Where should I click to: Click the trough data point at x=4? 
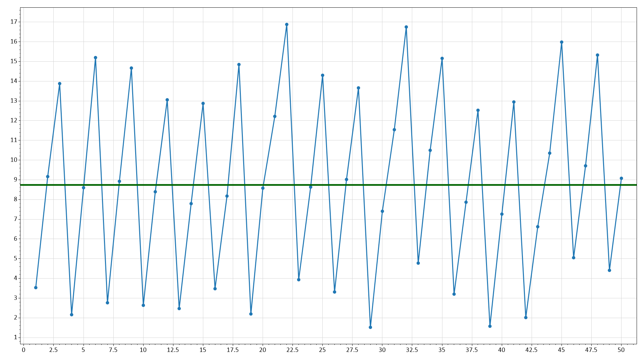tap(71, 315)
